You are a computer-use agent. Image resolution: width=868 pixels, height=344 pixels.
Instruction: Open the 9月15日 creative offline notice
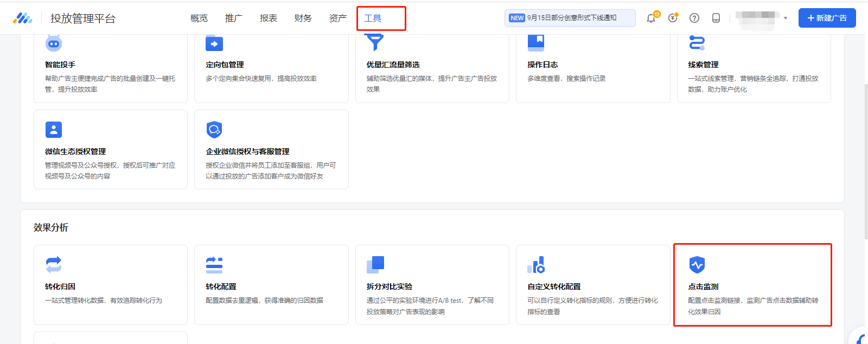pos(570,18)
